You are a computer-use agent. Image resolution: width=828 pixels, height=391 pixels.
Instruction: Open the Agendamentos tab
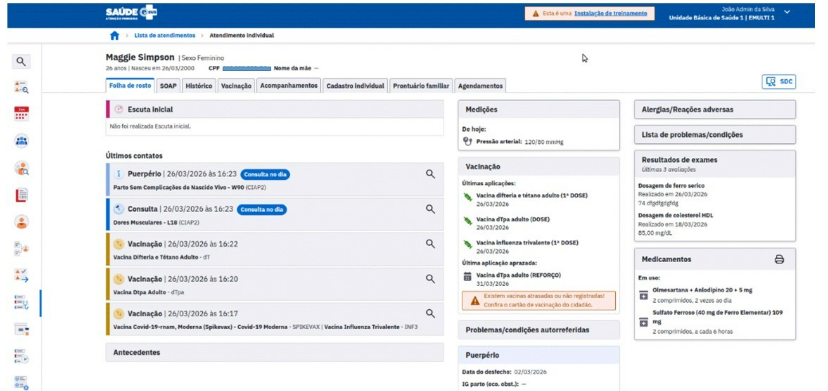point(481,86)
